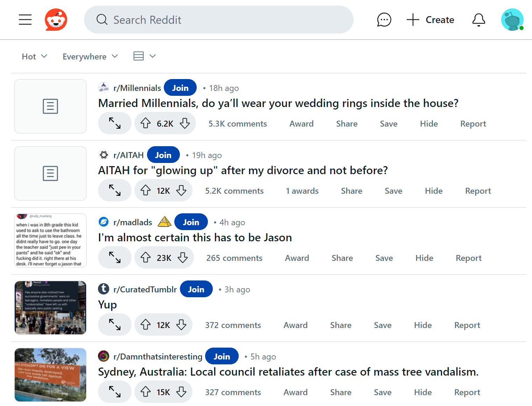This screenshot has height=406, width=532.
Task: Save the r/madlads Jason post
Action: point(384,258)
